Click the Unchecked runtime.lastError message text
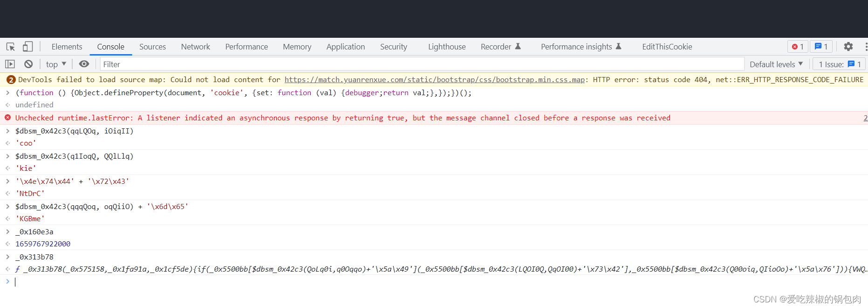The height and width of the screenshot is (308, 868). (343, 118)
